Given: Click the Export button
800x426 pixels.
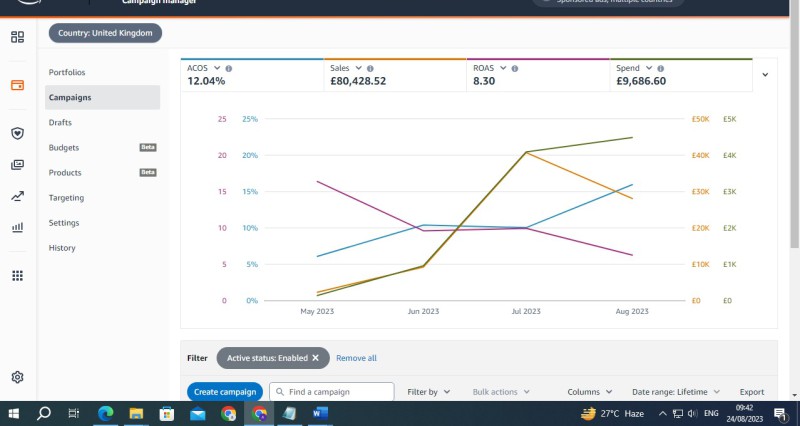Looking at the screenshot, I should point(752,392).
